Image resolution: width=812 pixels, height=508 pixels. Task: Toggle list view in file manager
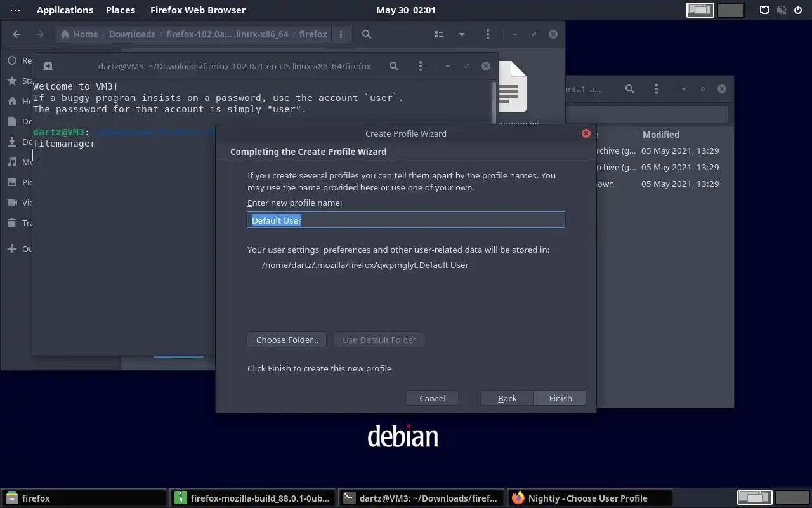pos(439,34)
